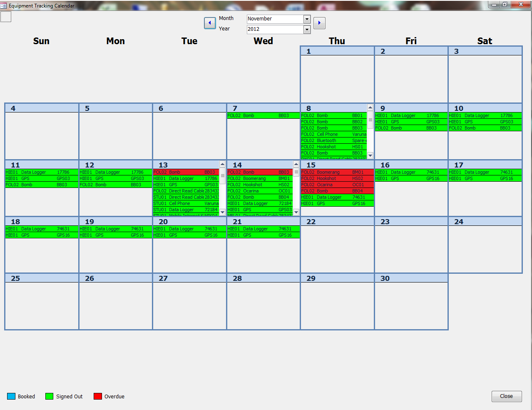Open the Month dropdown arrow
The width and height of the screenshot is (532, 410).
(x=307, y=19)
